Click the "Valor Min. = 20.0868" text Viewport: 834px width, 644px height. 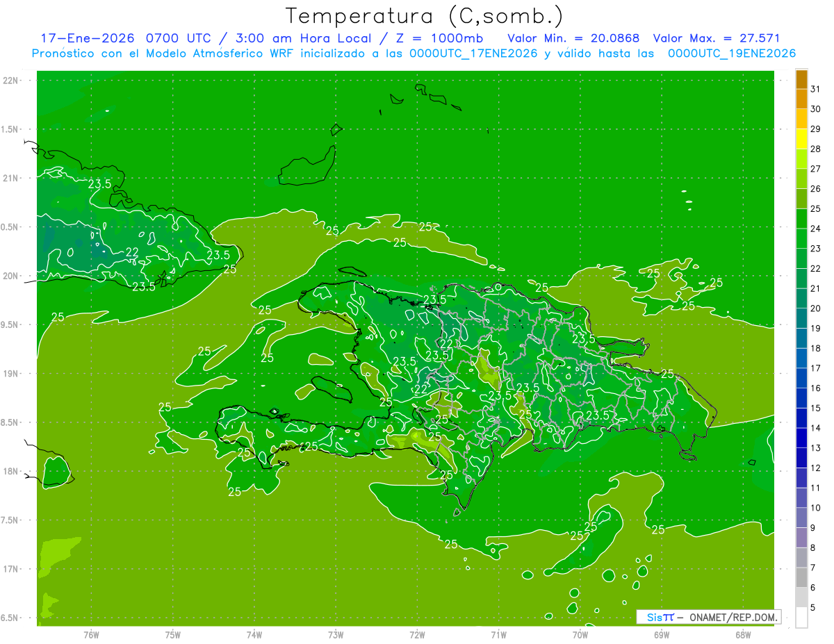coord(573,38)
